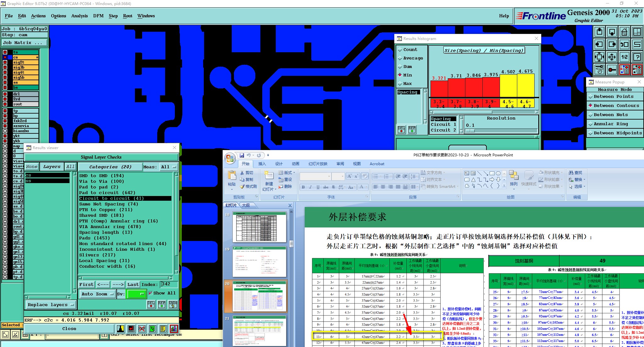Open the DFM menu

point(98,16)
